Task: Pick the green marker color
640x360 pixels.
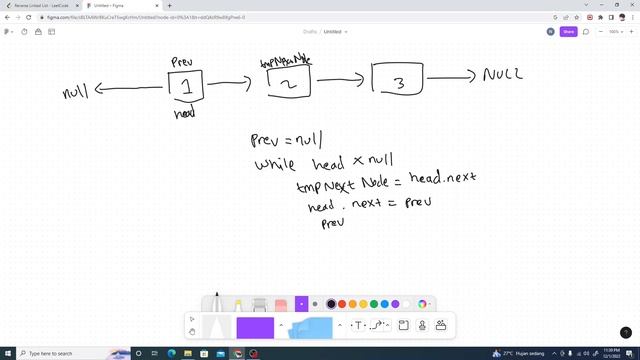Action: click(x=374, y=304)
